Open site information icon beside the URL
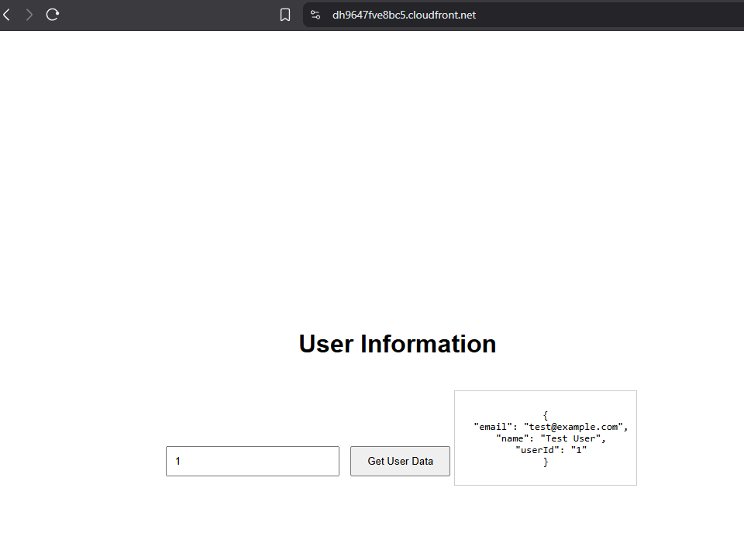The image size is (744, 560). pos(315,15)
